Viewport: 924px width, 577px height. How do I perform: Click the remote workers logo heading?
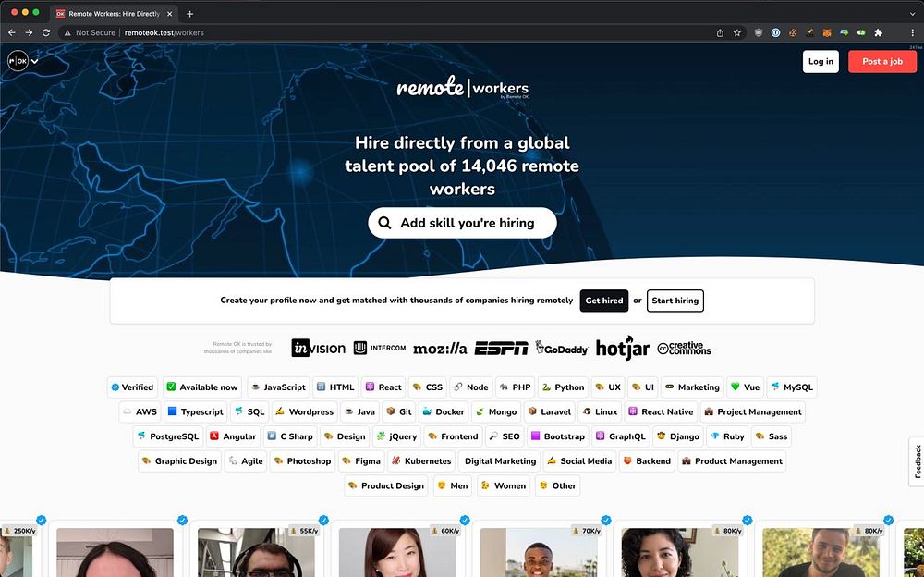pyautogui.click(x=463, y=87)
